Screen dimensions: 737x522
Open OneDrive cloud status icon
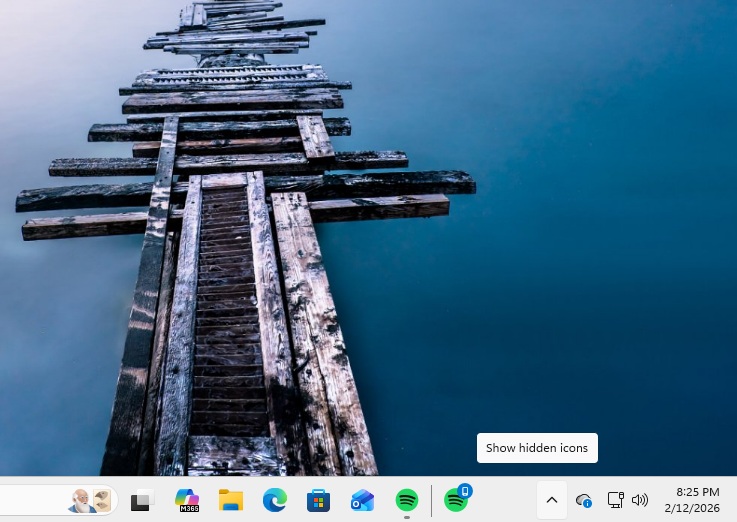click(x=584, y=500)
